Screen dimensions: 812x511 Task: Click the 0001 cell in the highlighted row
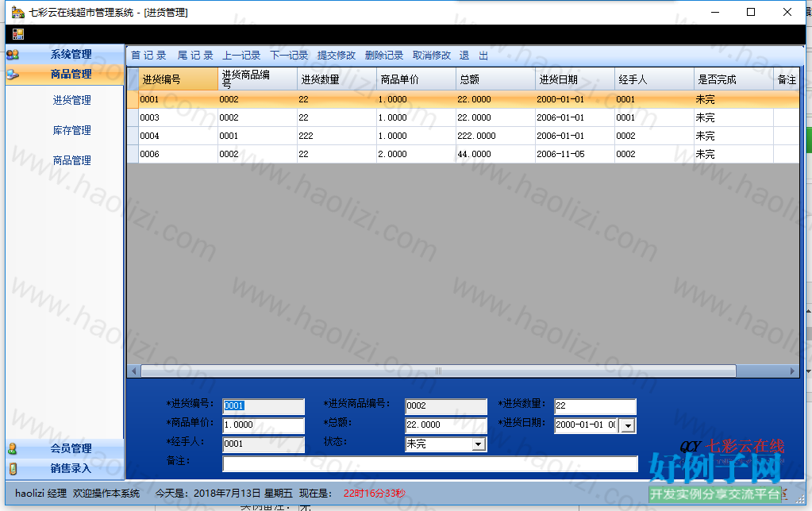[x=178, y=99]
